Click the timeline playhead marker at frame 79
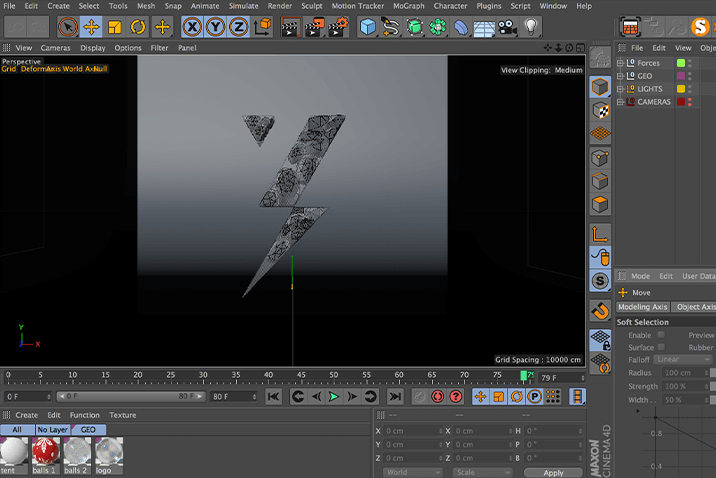This screenshot has height=478, width=716. tap(524, 376)
